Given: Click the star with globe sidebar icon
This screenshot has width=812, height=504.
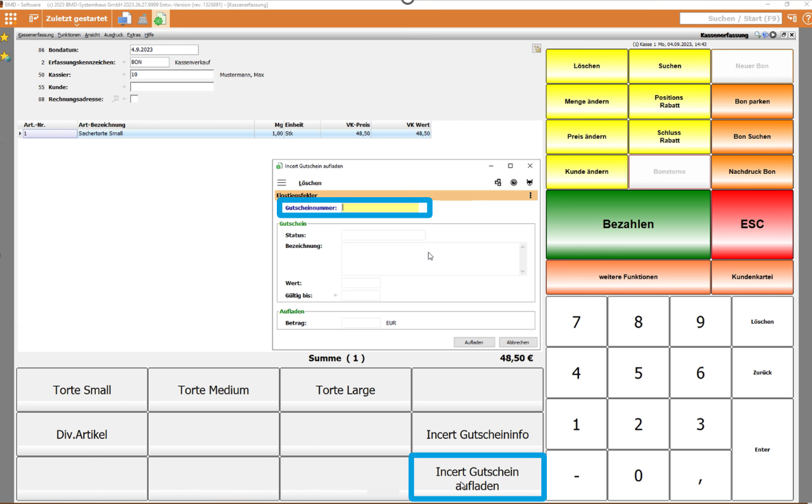Looking at the screenshot, I should (x=5, y=56).
